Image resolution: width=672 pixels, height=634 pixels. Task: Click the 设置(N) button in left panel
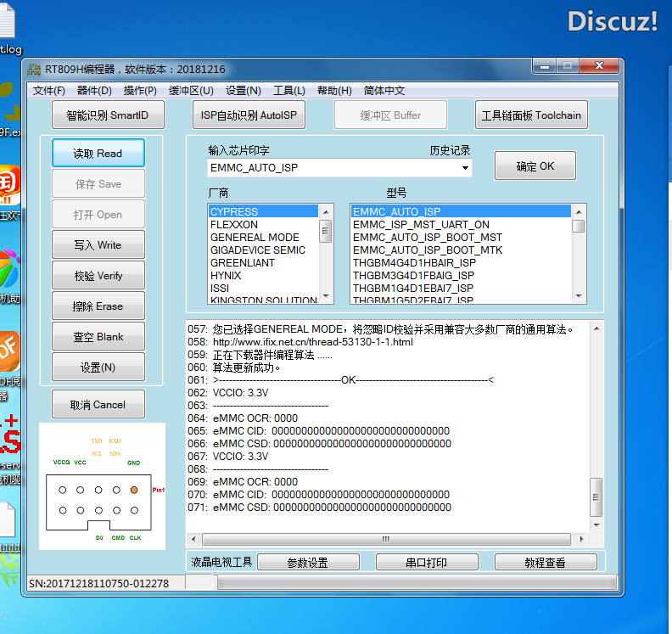(x=98, y=367)
